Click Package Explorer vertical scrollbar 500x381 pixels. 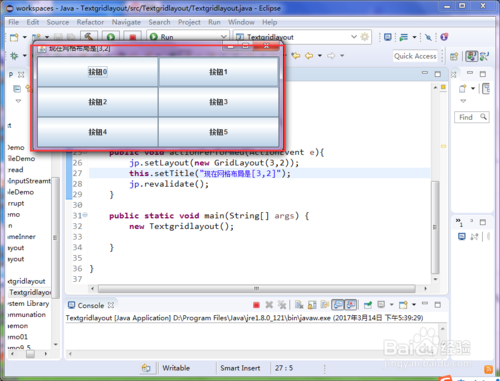pyautogui.click(x=56, y=238)
